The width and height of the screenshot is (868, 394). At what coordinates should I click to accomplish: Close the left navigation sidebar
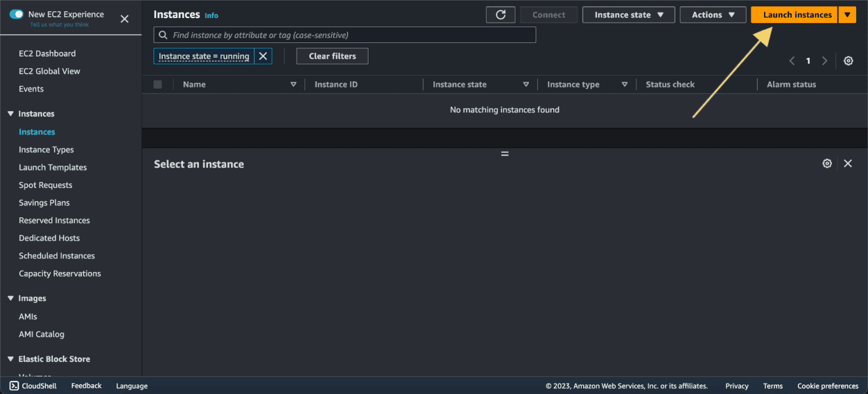coord(124,19)
